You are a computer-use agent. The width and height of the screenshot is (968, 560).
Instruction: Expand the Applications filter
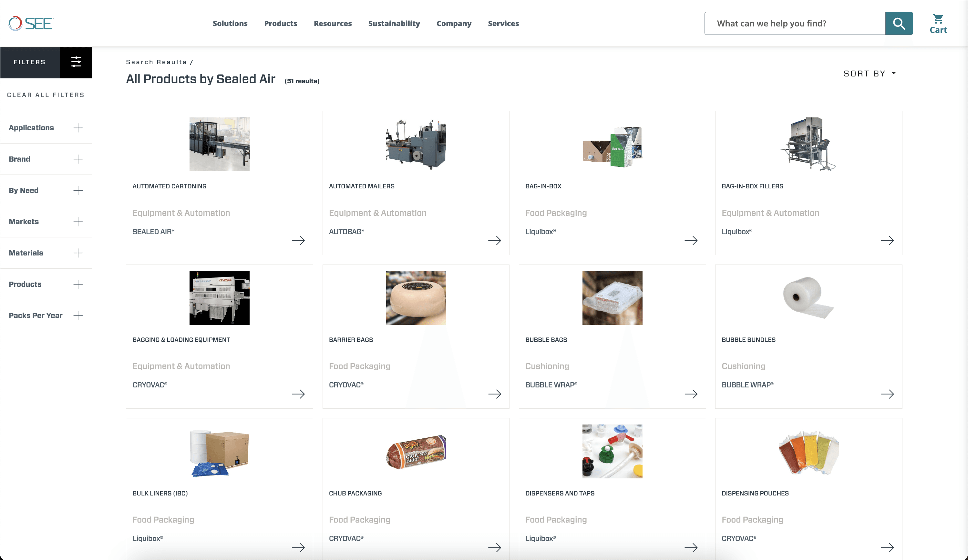78,128
